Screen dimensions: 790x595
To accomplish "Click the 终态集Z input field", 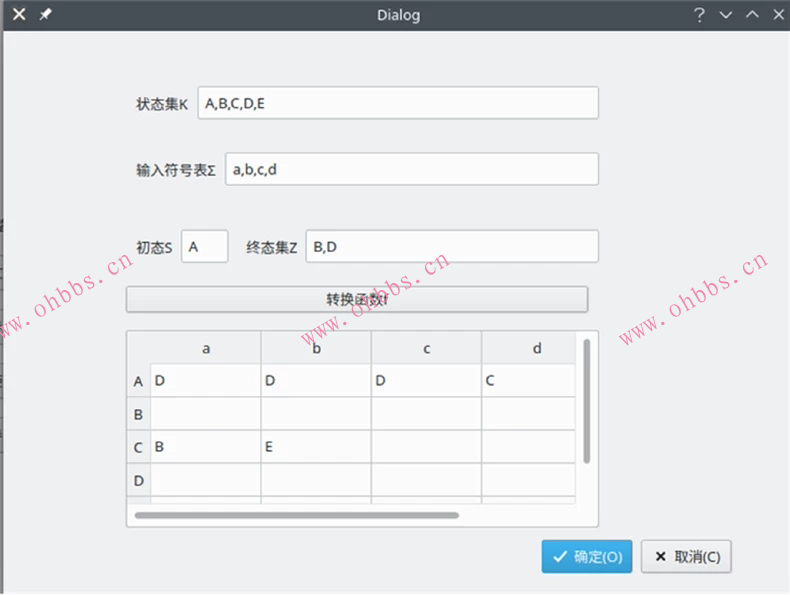I will [452, 247].
